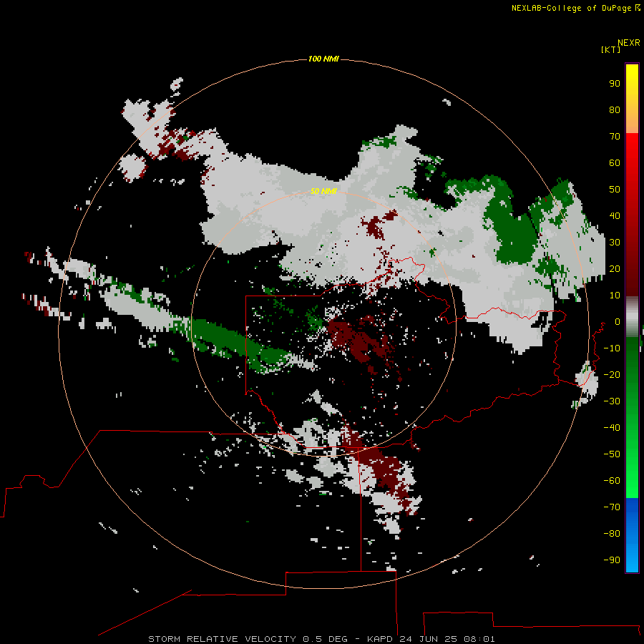Click the yellow top segment of colorbar

[632, 99]
